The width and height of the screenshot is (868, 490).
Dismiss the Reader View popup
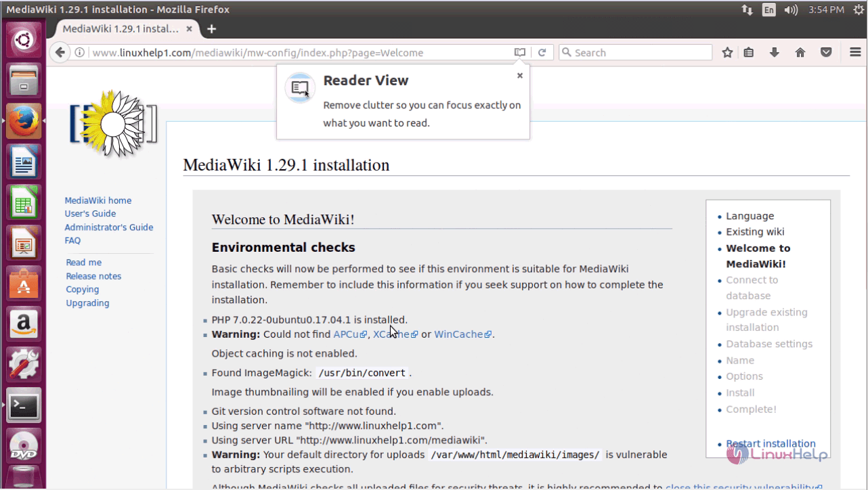coord(520,75)
